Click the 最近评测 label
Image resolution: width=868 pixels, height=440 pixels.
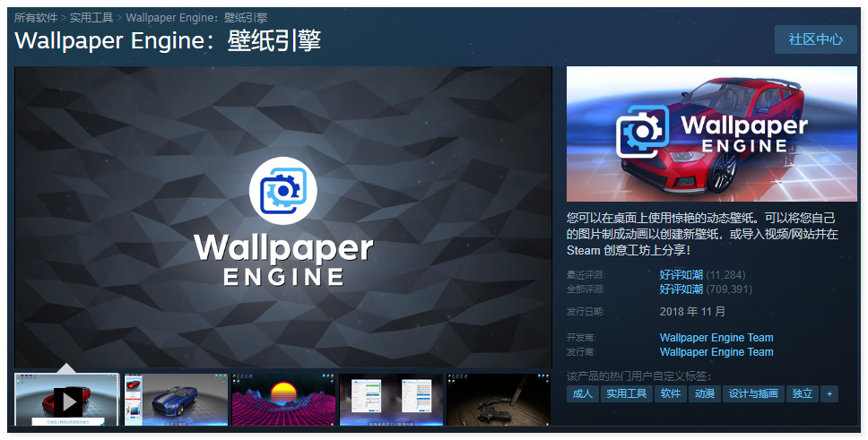[x=586, y=275]
